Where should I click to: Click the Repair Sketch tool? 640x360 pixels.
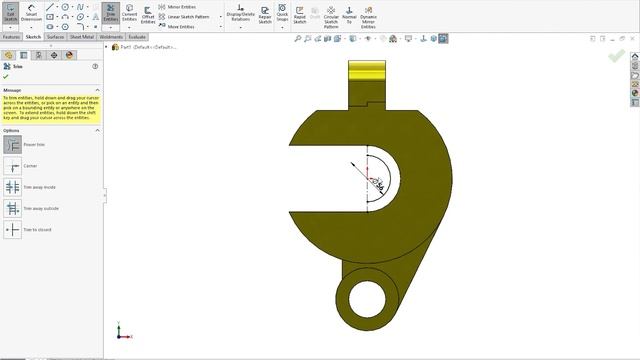[x=265, y=15]
